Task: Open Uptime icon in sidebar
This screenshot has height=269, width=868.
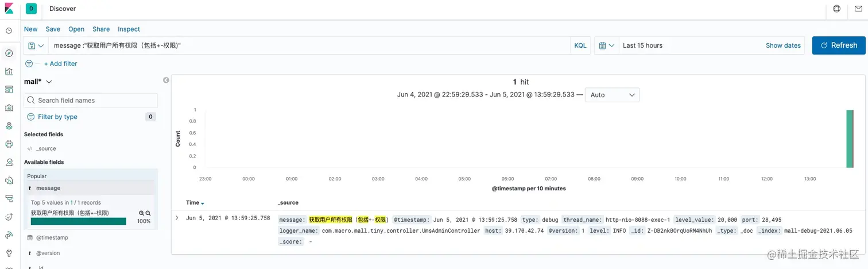Action: (x=9, y=217)
